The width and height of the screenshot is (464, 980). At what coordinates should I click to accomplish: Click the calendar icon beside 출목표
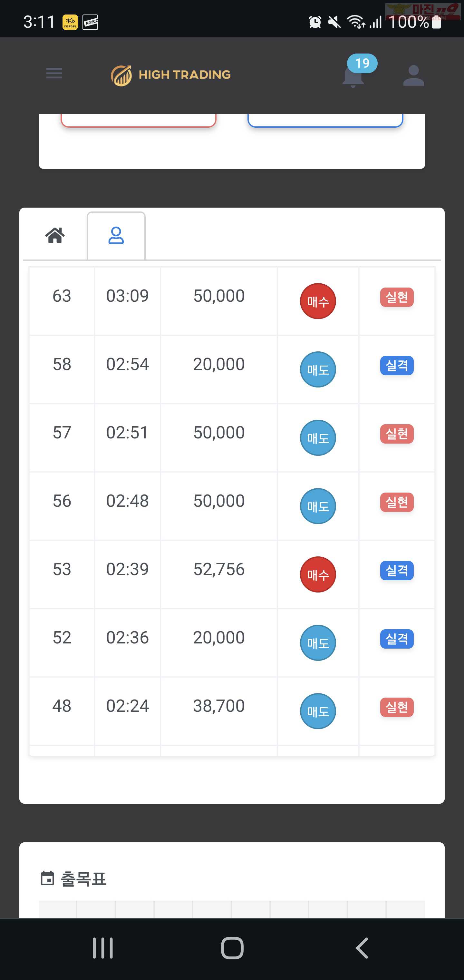tap(47, 878)
